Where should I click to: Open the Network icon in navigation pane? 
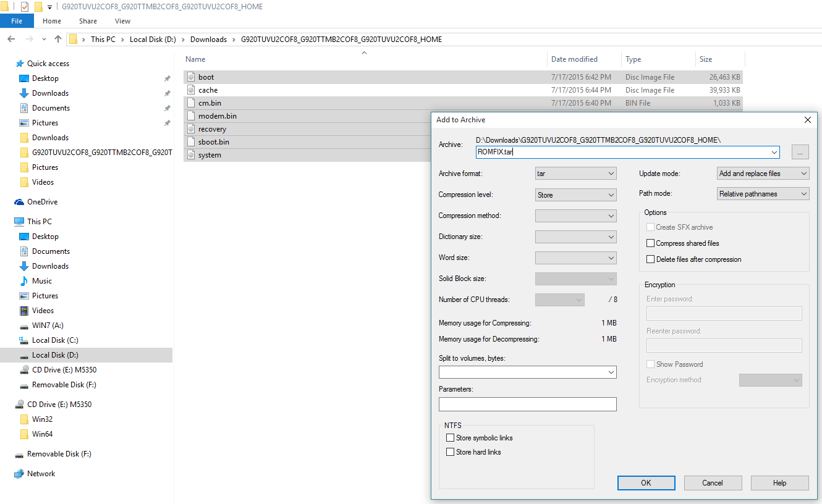(x=19, y=474)
